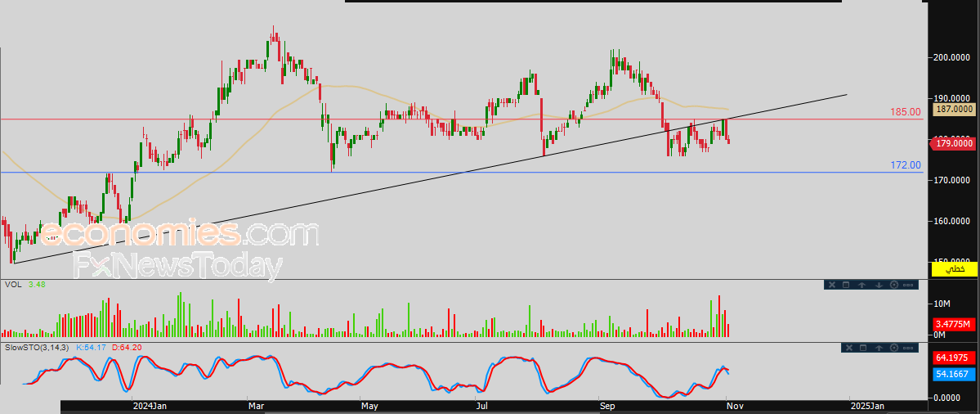The width and height of the screenshot is (980, 414).
Task: Click the 2024Jan date label
Action: point(150,407)
